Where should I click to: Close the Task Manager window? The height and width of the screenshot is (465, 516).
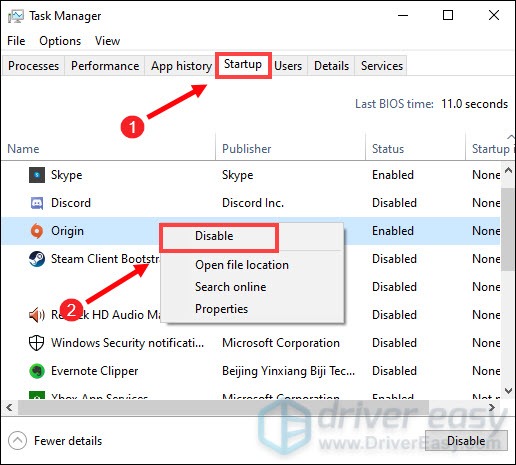[x=494, y=15]
